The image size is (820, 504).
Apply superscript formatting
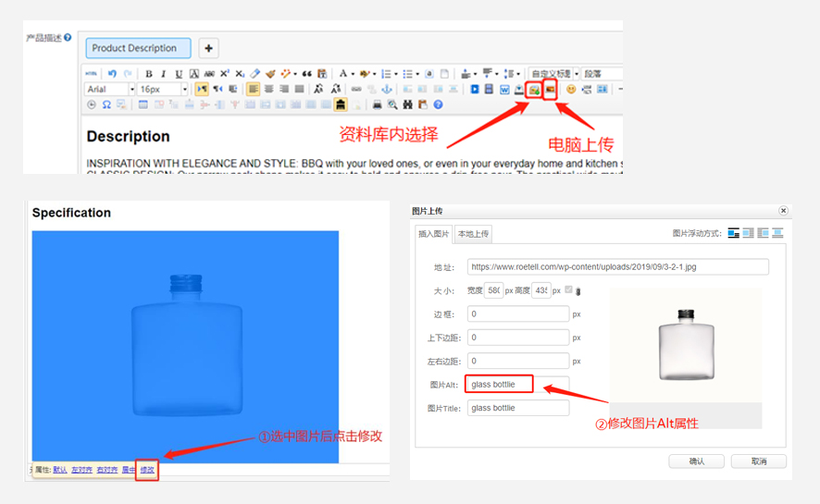pyautogui.click(x=225, y=74)
